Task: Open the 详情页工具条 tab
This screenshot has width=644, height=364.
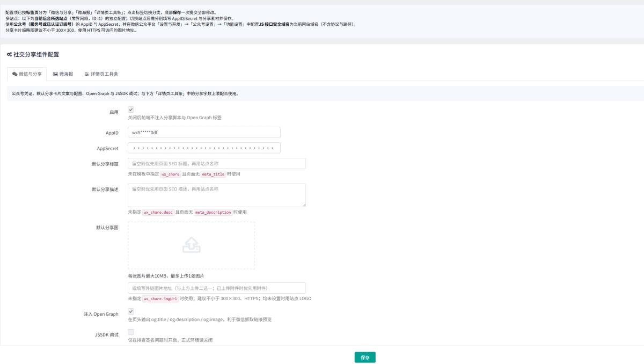Action: click(104, 74)
